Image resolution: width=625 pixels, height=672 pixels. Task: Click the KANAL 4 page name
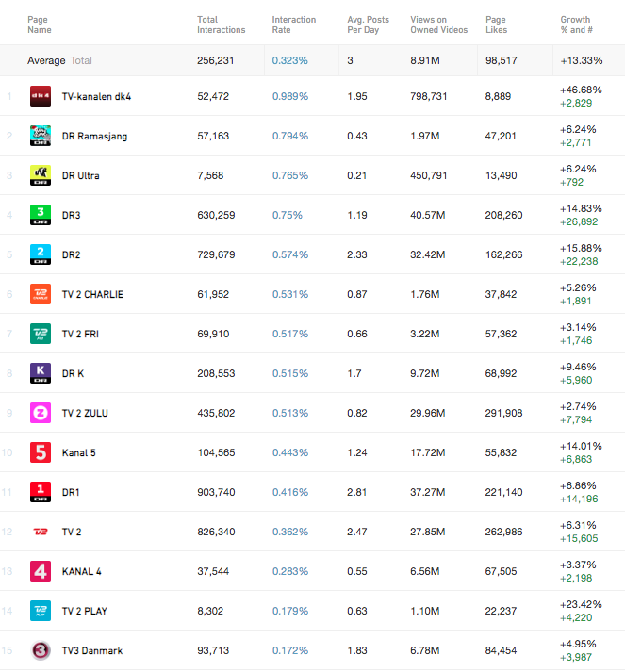pyautogui.click(x=81, y=571)
